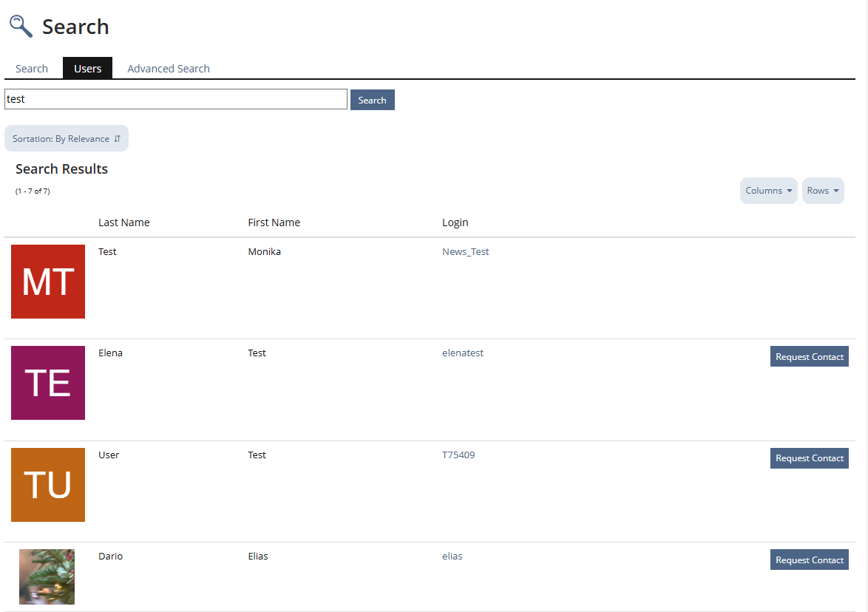This screenshot has width=868, height=612.
Task: Open the Sortation: By Relevance dropdown
Action: (67, 138)
